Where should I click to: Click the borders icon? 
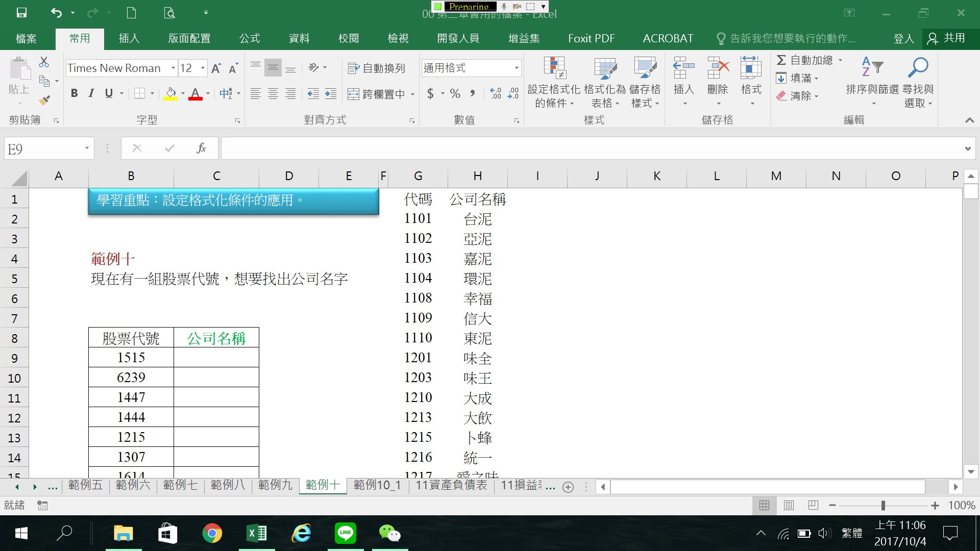click(x=139, y=93)
